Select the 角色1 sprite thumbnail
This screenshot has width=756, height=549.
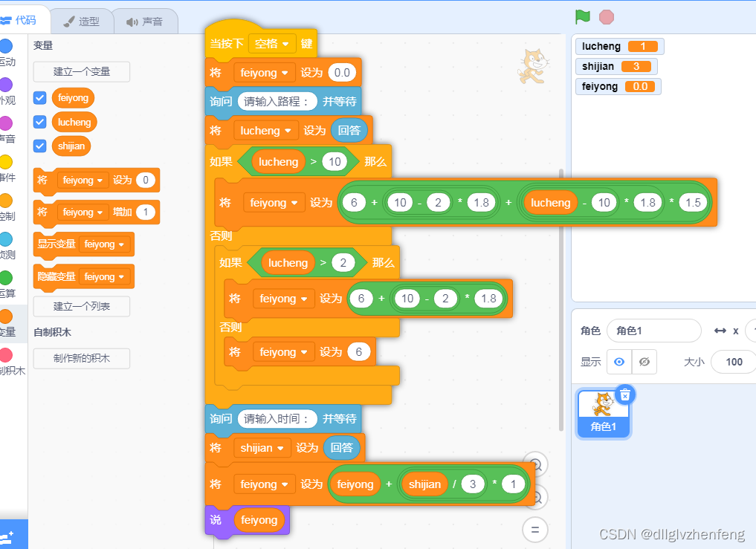tap(603, 414)
